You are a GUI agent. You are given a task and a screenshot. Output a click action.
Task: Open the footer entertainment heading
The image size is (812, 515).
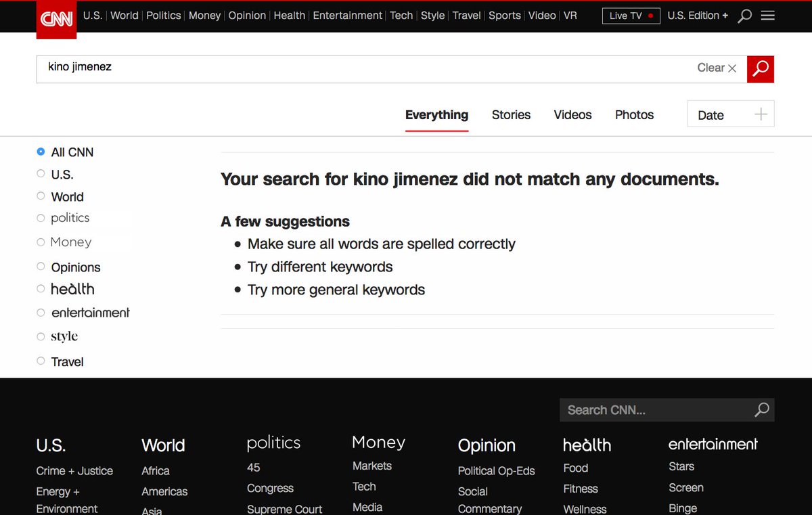pyautogui.click(x=713, y=444)
